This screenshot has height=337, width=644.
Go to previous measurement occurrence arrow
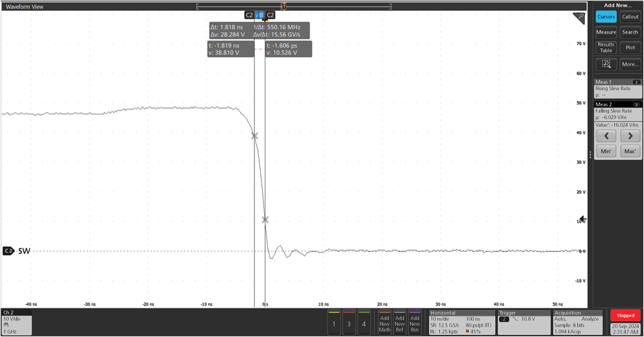point(606,136)
